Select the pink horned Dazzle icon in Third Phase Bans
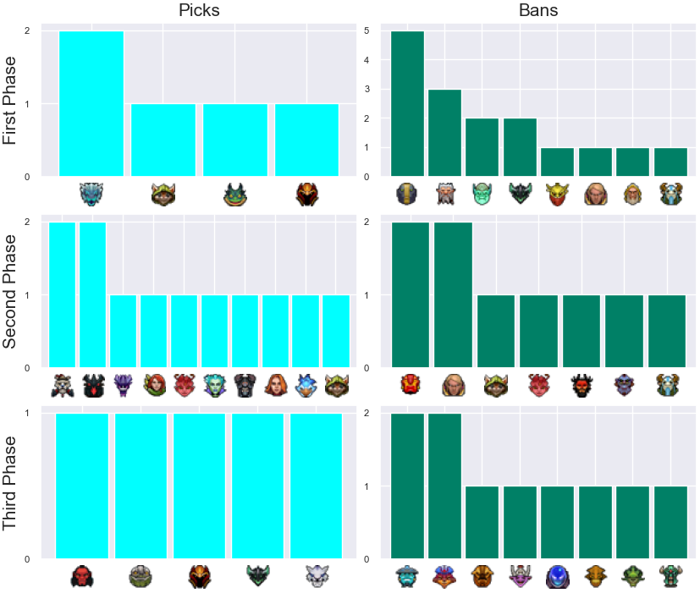This screenshot has width=700, height=593. point(520,576)
